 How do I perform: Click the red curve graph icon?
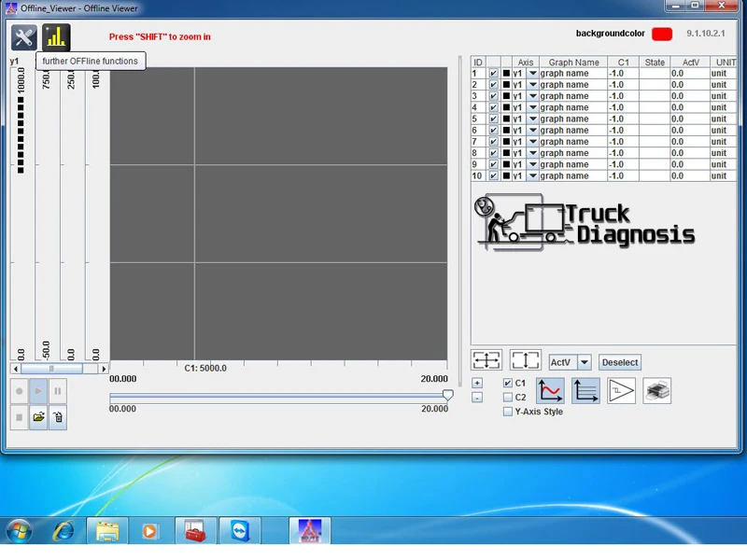click(x=550, y=391)
